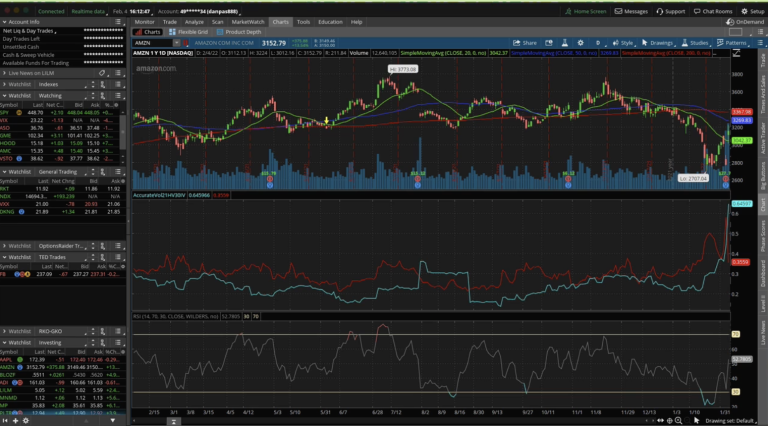Screen dimensions: 768x426
Task: Switch to the Analyze tab
Action: (x=194, y=21)
